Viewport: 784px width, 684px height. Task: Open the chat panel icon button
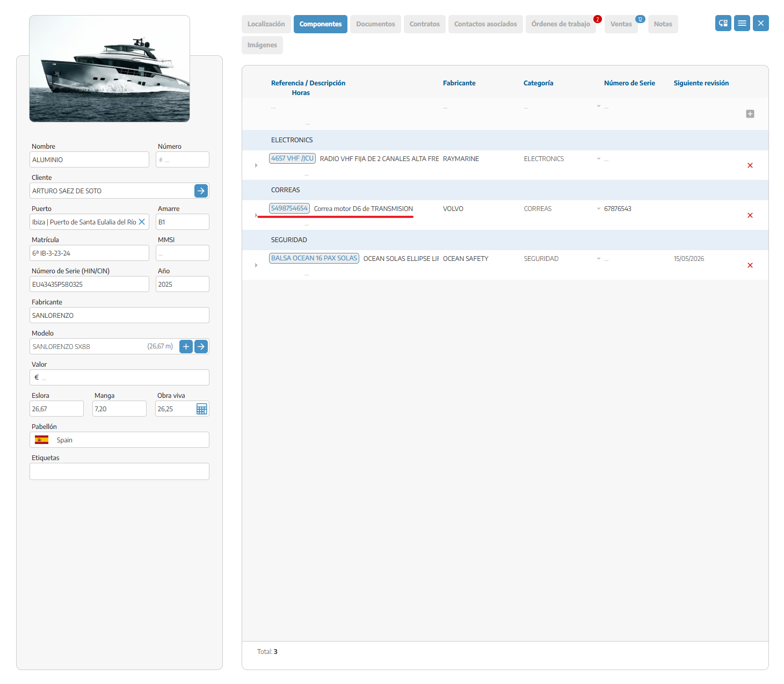[x=723, y=23]
